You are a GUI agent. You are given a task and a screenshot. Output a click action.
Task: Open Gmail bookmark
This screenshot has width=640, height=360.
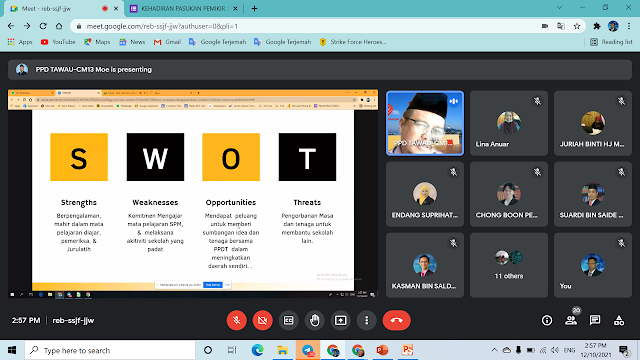(167, 42)
